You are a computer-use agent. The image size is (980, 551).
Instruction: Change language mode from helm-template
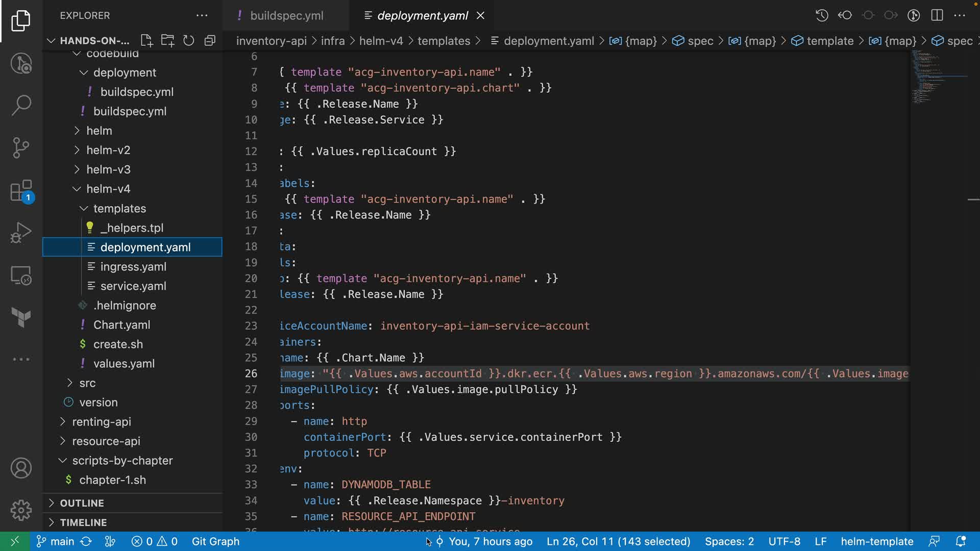877,541
